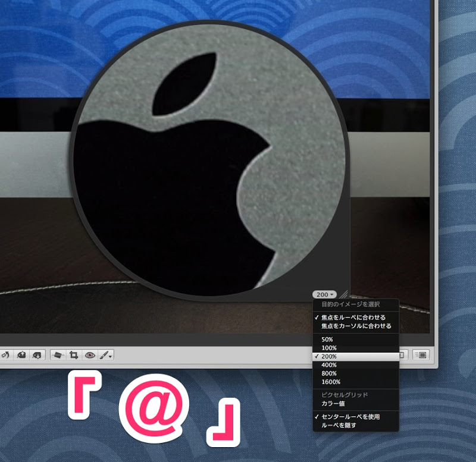Click the Lift adjustments tool icon
The image size is (476, 462).
point(21,354)
